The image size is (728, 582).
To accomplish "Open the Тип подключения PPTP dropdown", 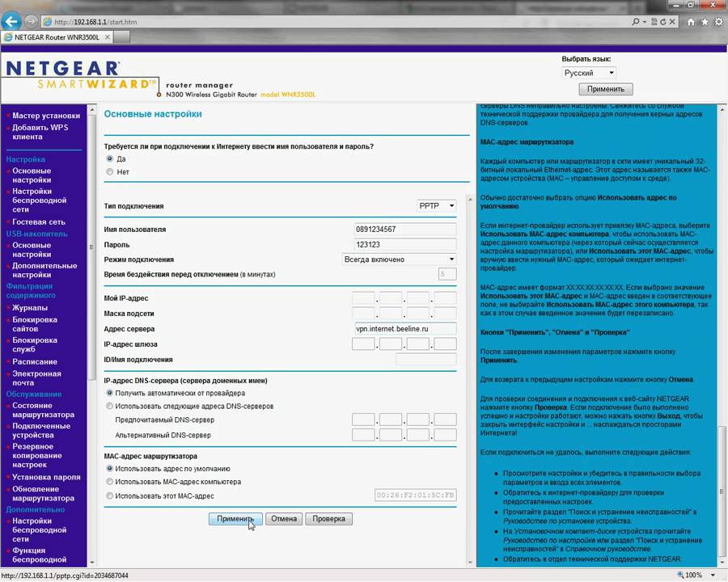I will click(x=437, y=205).
